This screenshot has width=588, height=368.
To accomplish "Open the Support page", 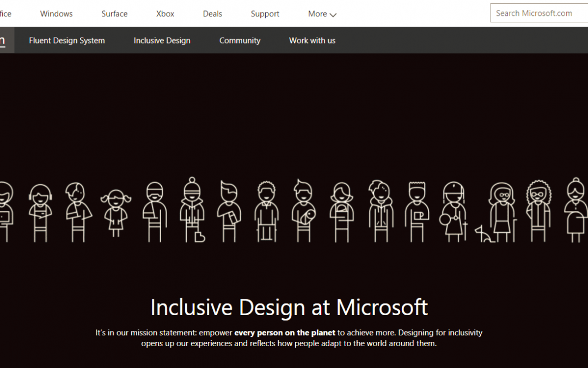I will [x=265, y=14].
